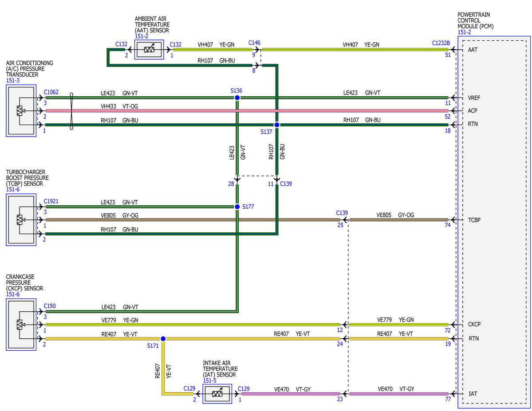The image size is (532, 411).
Task: Click the C1921 connector label
Action: coord(51,201)
